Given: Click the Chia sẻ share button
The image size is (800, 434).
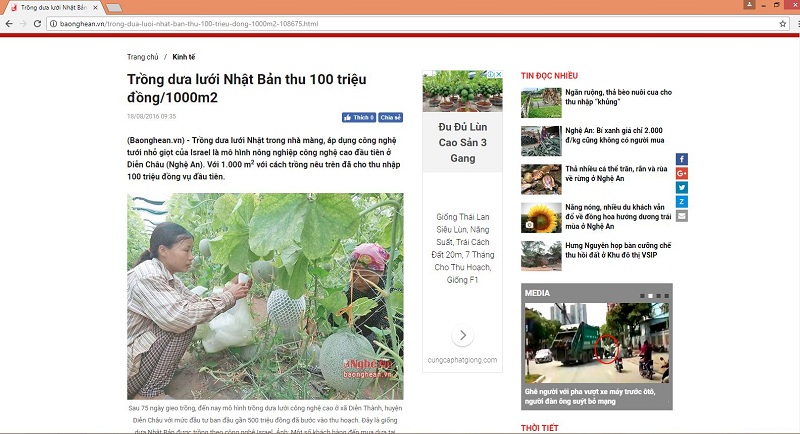Looking at the screenshot, I should coord(391,117).
